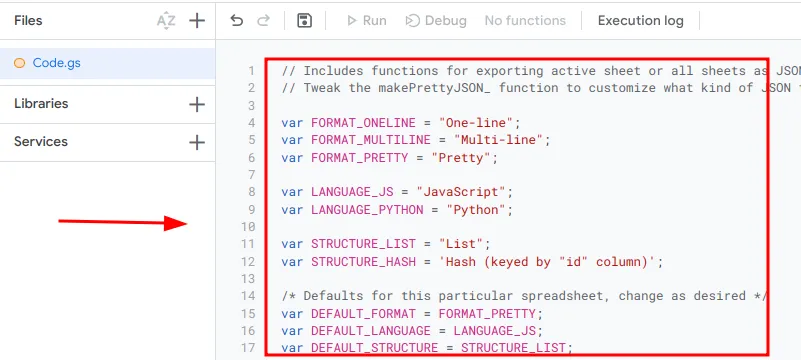This screenshot has height=360, width=801.
Task: Click FORMAT_ONELINE on code line 4
Action: point(364,123)
